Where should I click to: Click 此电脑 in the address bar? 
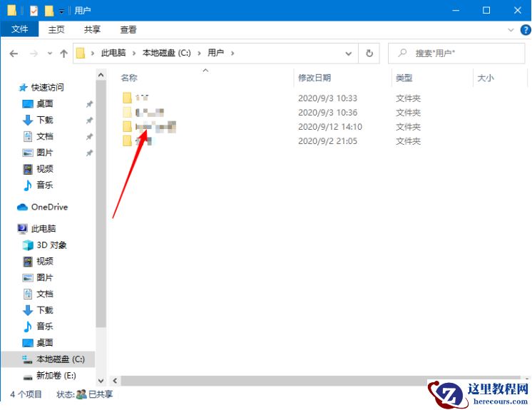pos(113,53)
